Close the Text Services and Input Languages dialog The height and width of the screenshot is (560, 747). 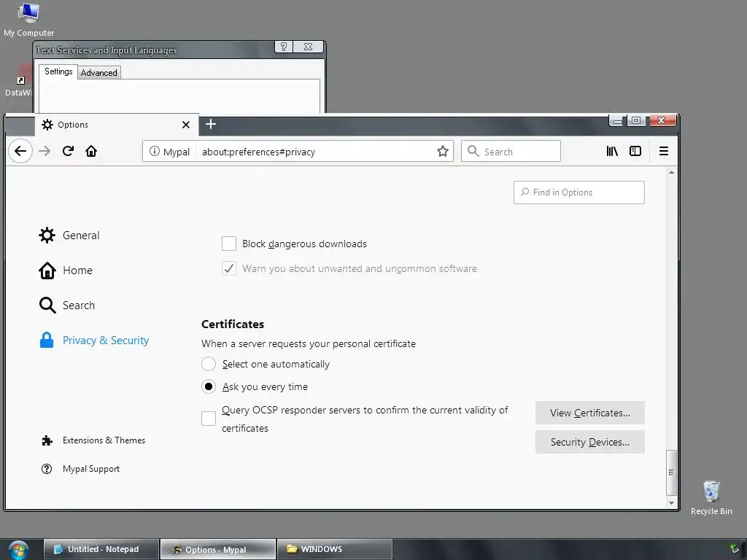click(309, 47)
